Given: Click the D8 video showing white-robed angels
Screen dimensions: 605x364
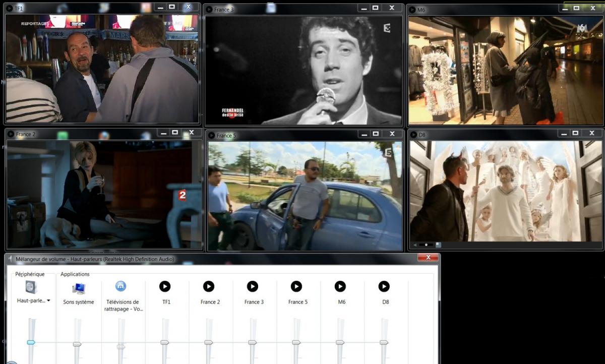Looking at the screenshot, I should pyautogui.click(x=506, y=191).
